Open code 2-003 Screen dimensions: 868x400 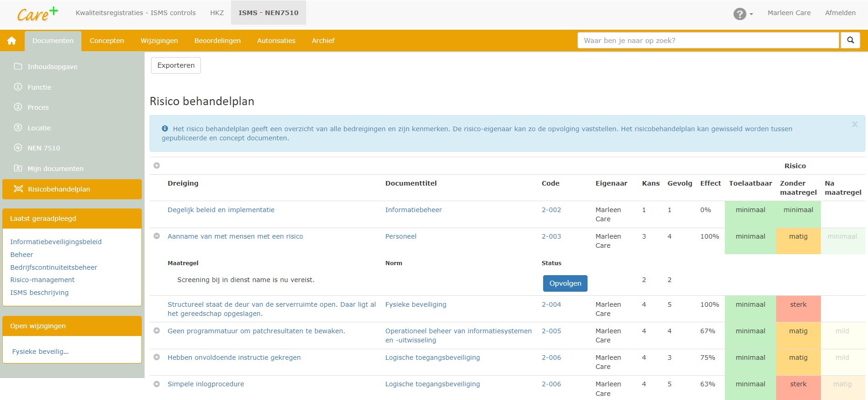[x=551, y=236]
